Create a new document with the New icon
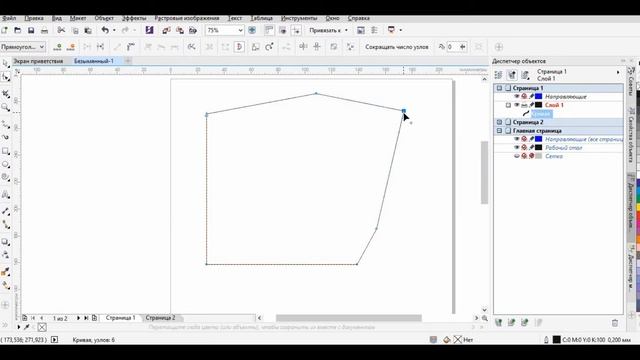The width and height of the screenshot is (640, 360). tap(4, 30)
